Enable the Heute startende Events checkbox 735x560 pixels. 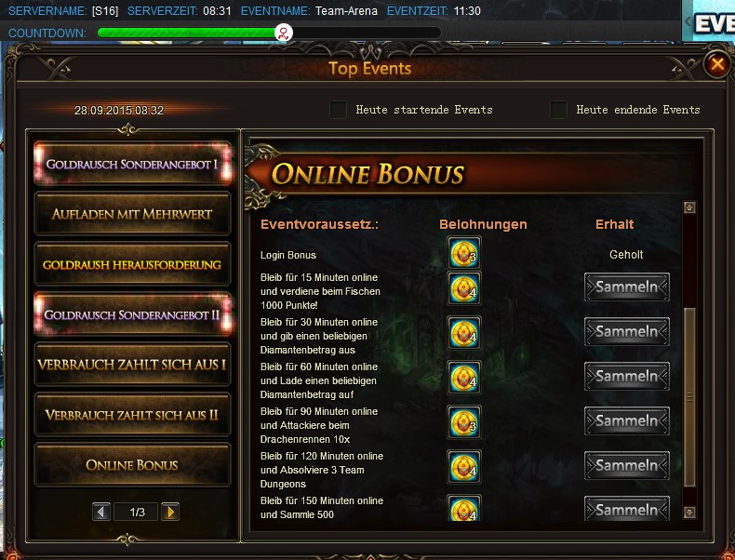(339, 110)
